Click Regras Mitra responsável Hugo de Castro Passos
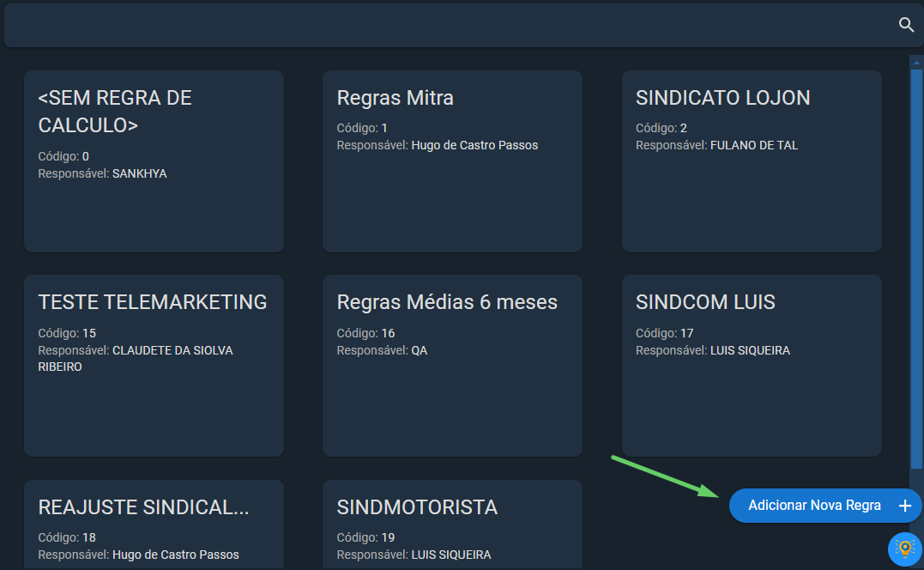This screenshot has width=924, height=570. click(438, 146)
